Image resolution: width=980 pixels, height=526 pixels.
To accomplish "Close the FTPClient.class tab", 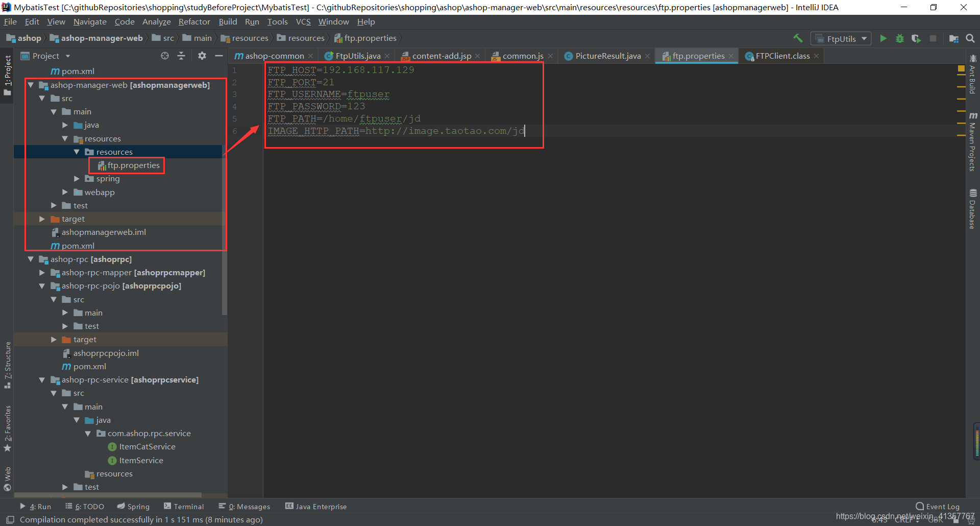I will click(816, 56).
